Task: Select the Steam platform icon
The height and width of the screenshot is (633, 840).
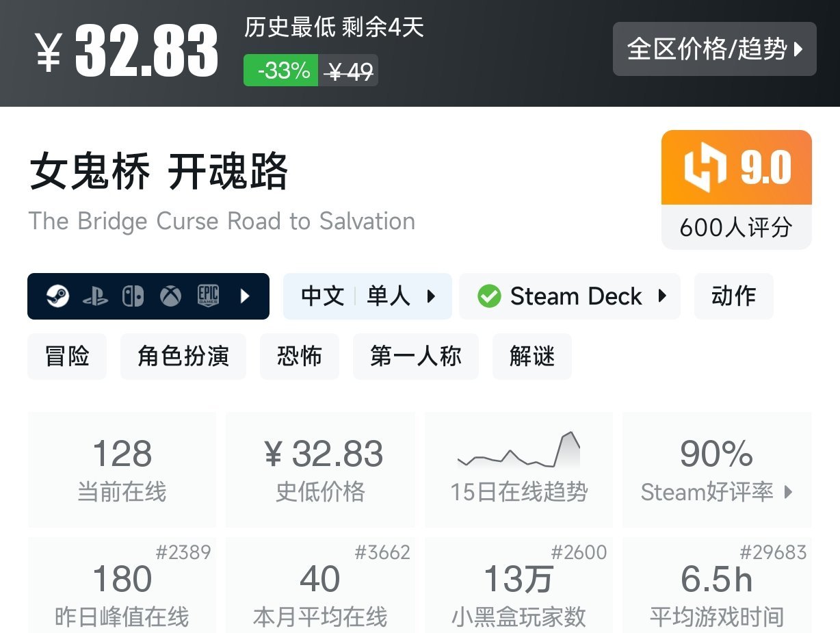Action: point(60,296)
